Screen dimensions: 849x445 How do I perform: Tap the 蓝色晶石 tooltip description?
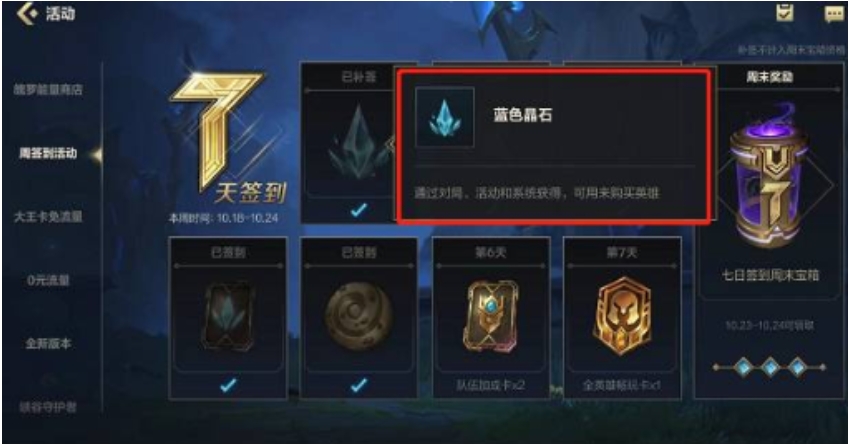click(537, 193)
